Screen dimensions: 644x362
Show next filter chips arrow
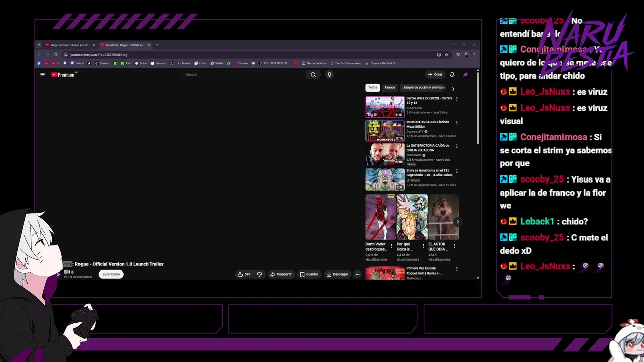click(453, 88)
